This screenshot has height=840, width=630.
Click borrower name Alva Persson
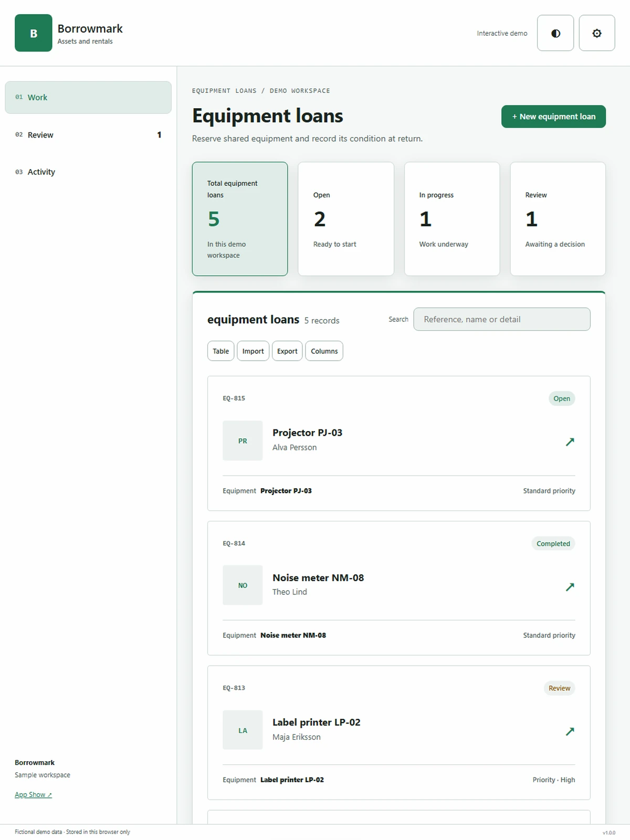click(x=295, y=447)
